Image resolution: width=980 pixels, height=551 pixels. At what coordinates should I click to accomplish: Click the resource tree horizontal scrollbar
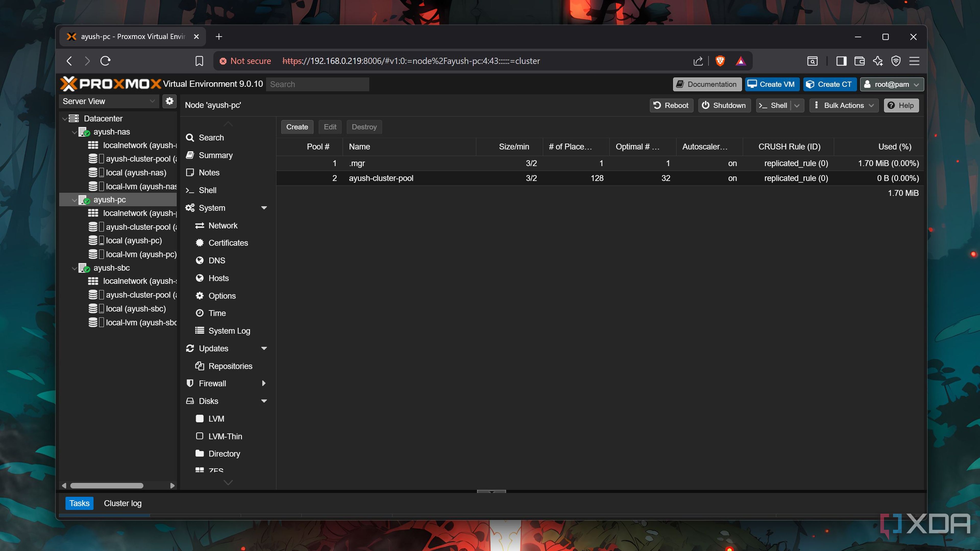[106, 486]
